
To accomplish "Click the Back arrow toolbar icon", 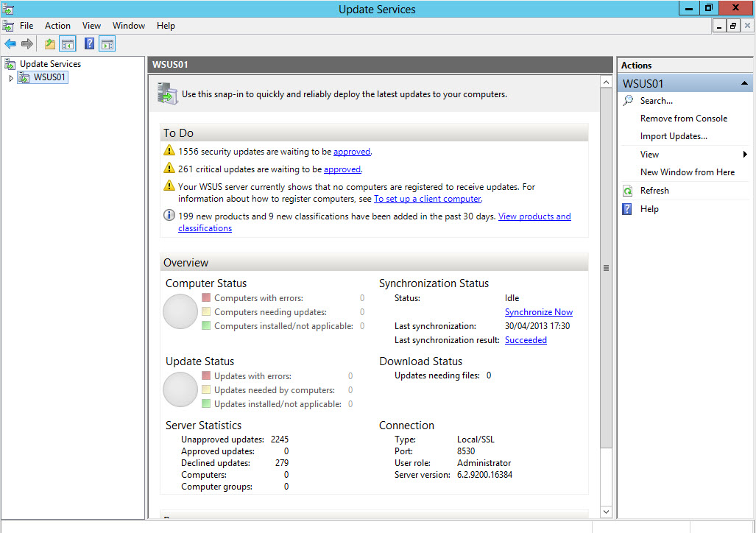I will click(x=10, y=44).
